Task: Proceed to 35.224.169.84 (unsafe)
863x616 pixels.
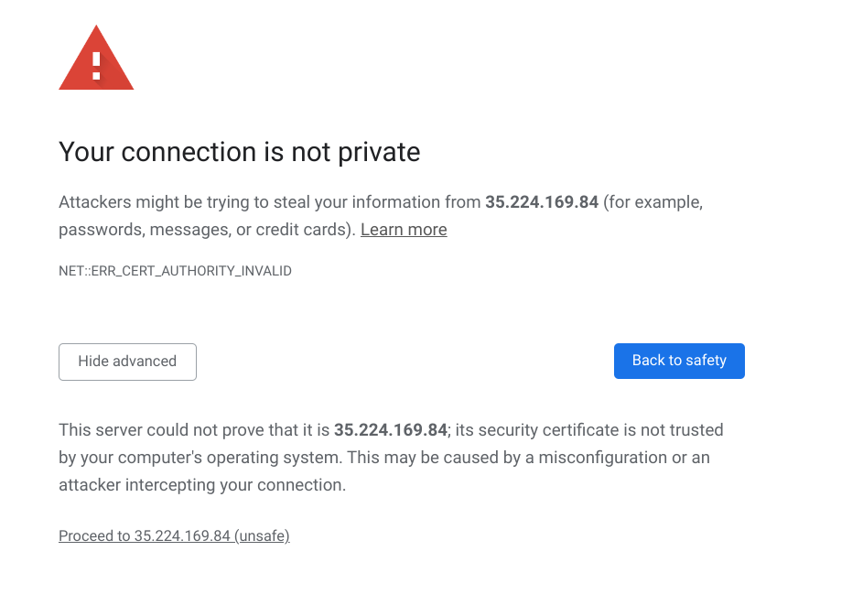Action: (174, 536)
